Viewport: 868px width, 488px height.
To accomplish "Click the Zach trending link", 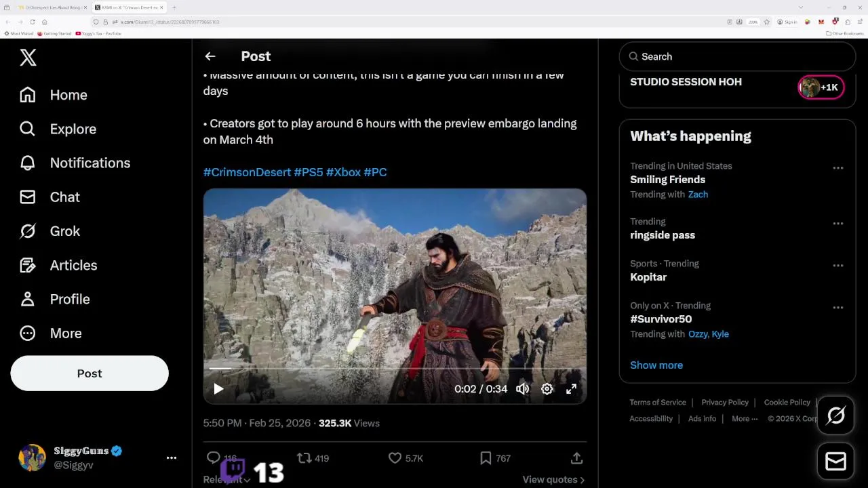I will tap(698, 195).
